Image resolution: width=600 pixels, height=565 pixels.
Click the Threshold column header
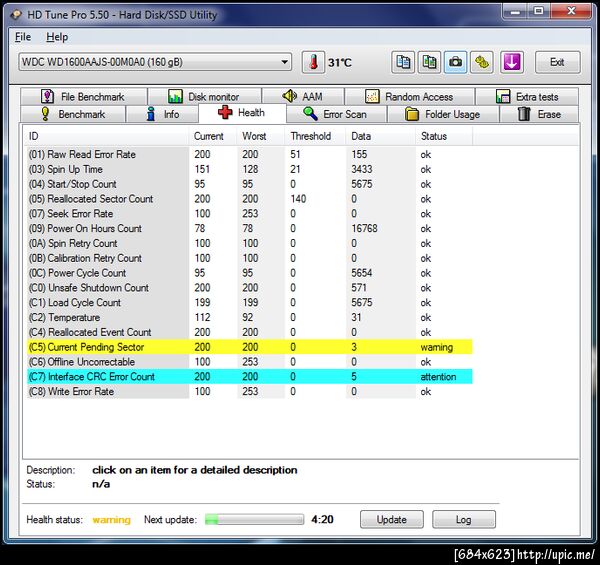[315, 136]
